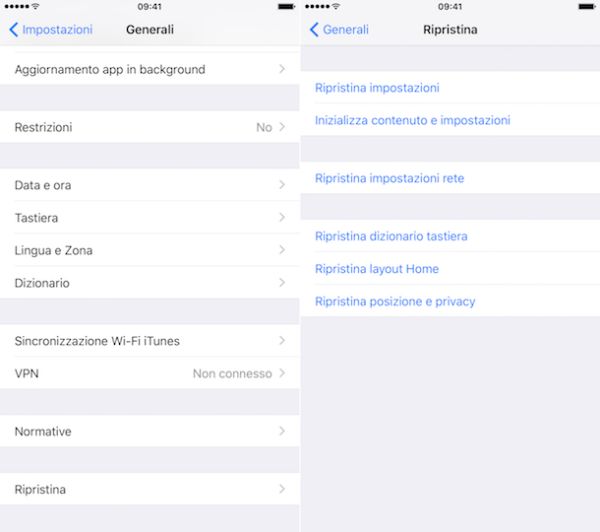Screen dimensions: 600x532
Task: Open the Dizionario row
Action: tap(150, 282)
